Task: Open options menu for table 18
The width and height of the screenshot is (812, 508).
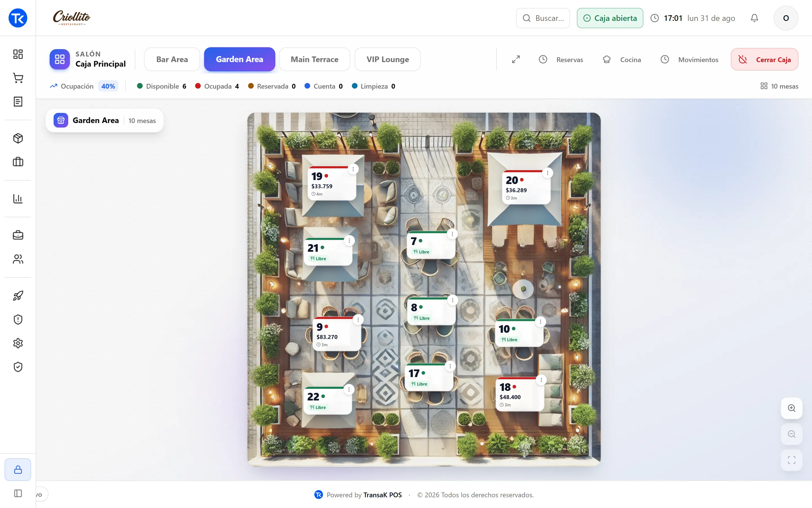Action: pos(541,380)
